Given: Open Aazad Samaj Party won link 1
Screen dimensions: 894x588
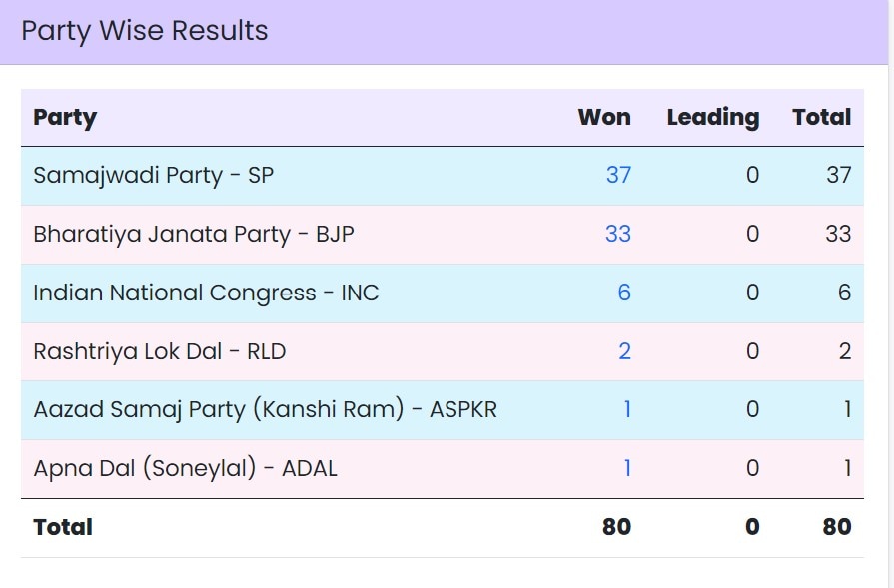Looking at the screenshot, I should (x=627, y=410).
